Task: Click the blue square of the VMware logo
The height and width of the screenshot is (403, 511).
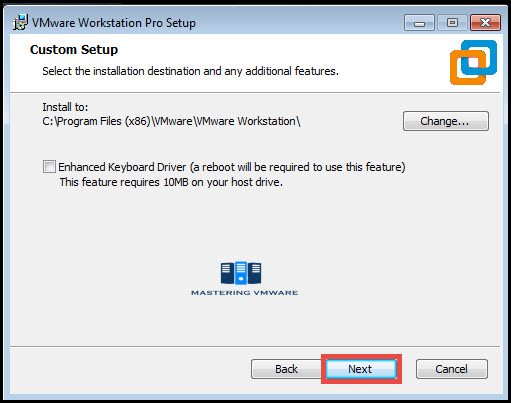Action: click(479, 57)
